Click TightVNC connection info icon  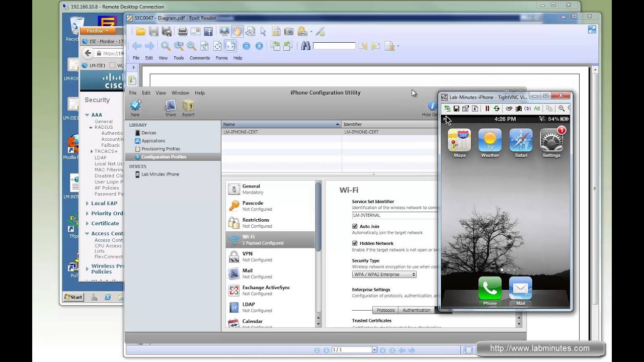click(x=475, y=108)
